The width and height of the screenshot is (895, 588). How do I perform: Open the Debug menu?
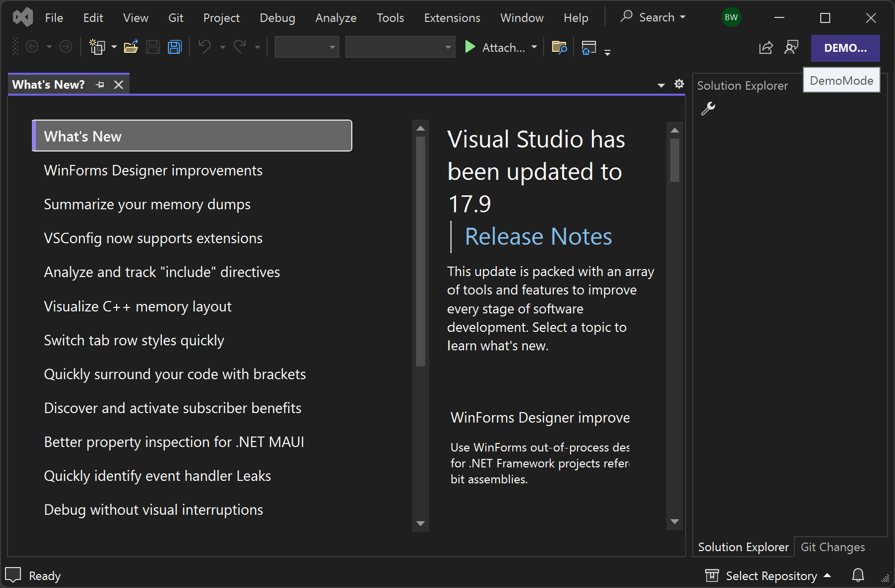pyautogui.click(x=278, y=18)
